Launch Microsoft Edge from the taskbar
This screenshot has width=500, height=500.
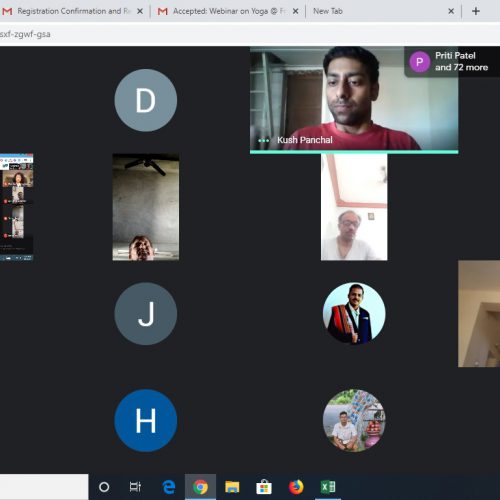click(169, 487)
